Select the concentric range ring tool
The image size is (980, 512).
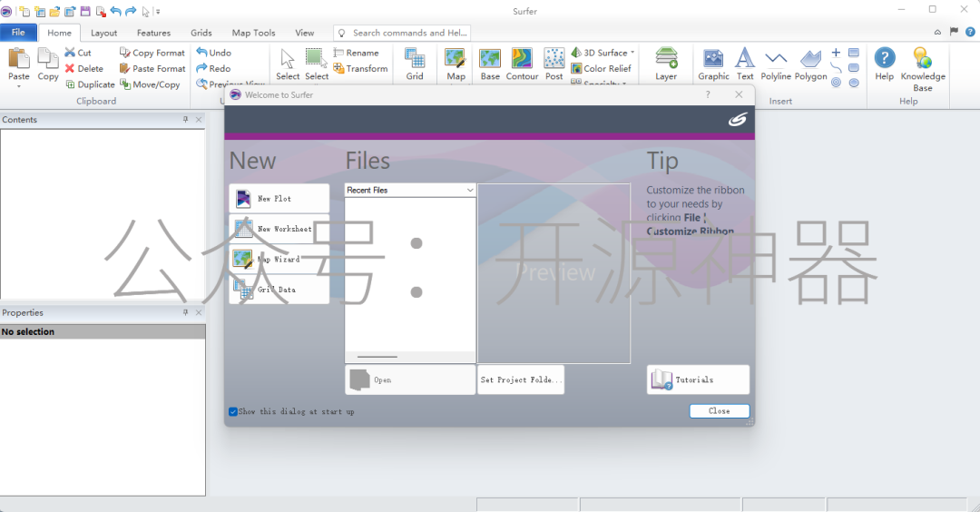coord(837,83)
